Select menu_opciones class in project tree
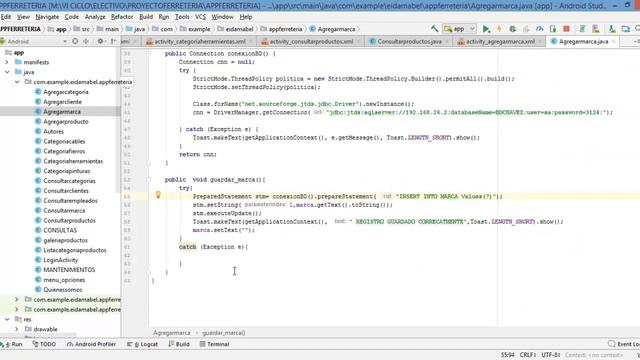Viewport: 640px width, 360px height. click(64, 280)
